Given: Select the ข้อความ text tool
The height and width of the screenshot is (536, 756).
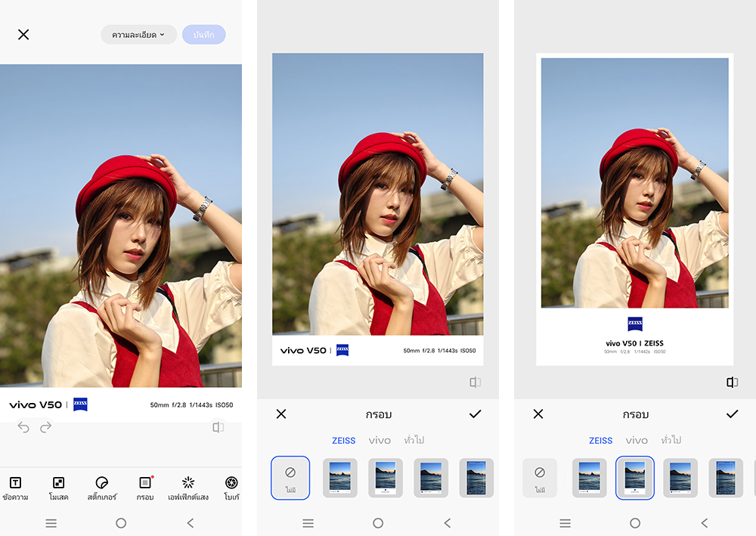Looking at the screenshot, I should tap(15, 488).
